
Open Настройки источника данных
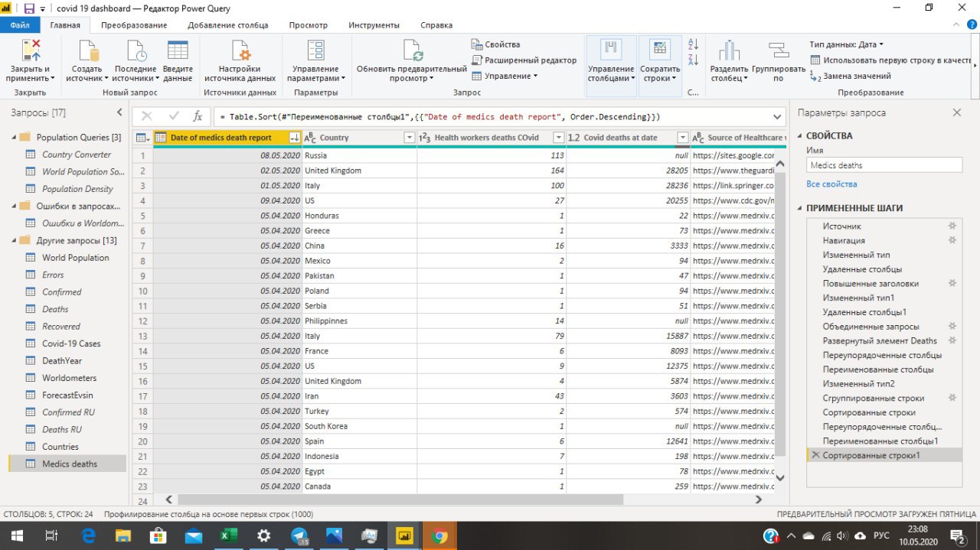tap(240, 61)
